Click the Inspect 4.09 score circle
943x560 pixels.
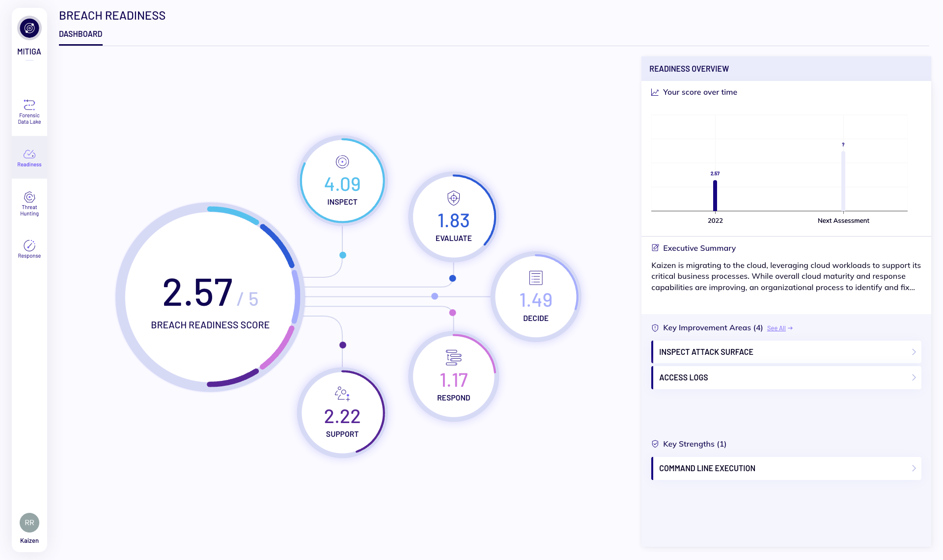[342, 181]
